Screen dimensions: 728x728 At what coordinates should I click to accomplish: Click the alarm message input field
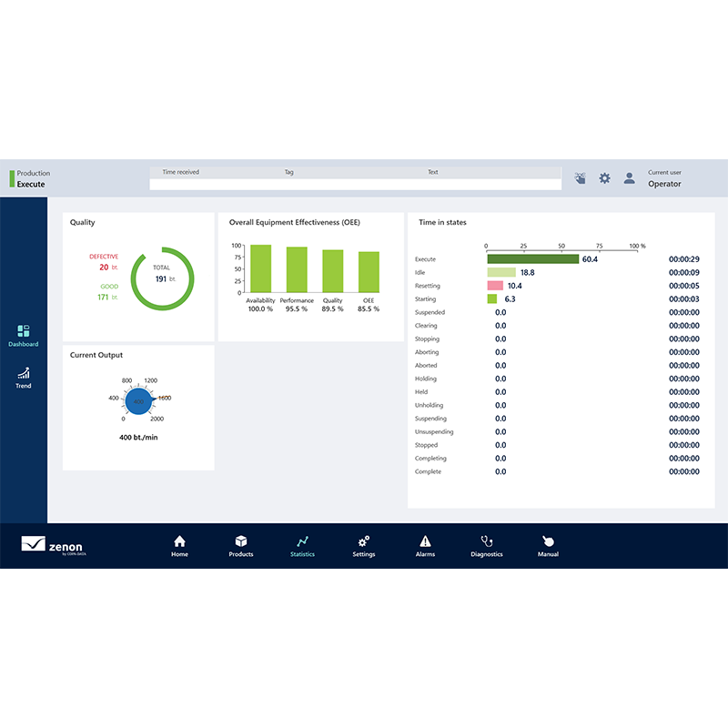pos(355,182)
